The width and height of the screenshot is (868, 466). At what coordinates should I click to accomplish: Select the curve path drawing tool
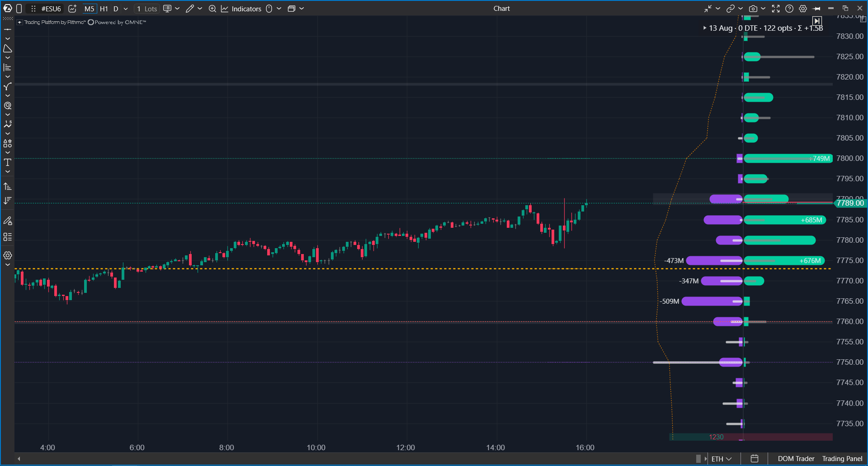point(8,86)
